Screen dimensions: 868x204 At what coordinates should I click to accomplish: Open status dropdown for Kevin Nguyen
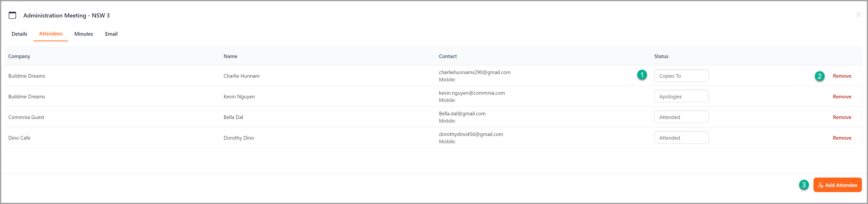tap(681, 96)
